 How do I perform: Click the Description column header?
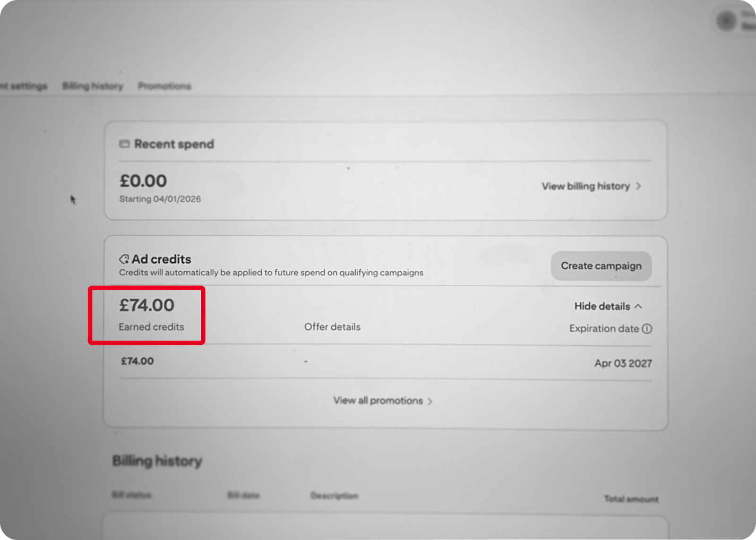pos(334,496)
